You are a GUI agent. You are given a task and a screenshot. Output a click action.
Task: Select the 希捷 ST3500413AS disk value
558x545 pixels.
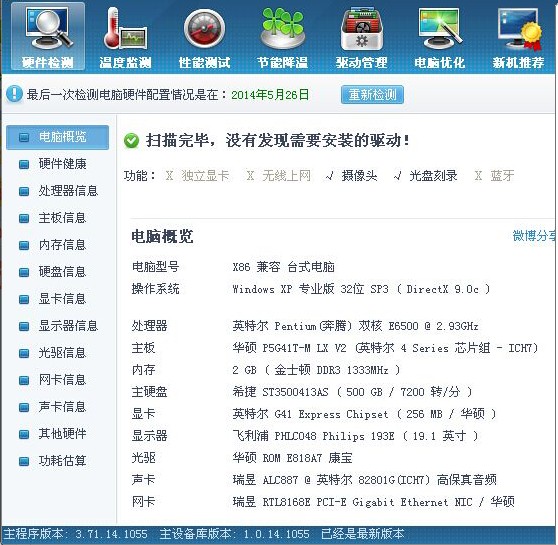tap(352, 392)
